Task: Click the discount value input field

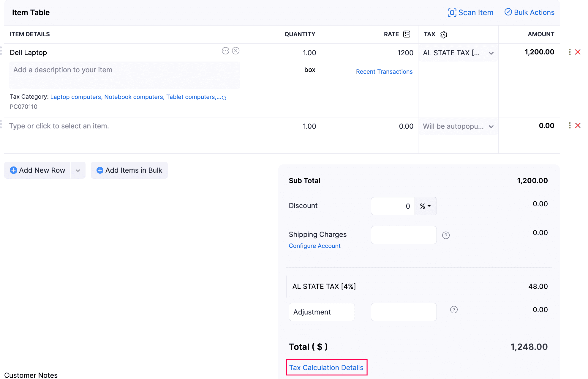Action: [392, 206]
